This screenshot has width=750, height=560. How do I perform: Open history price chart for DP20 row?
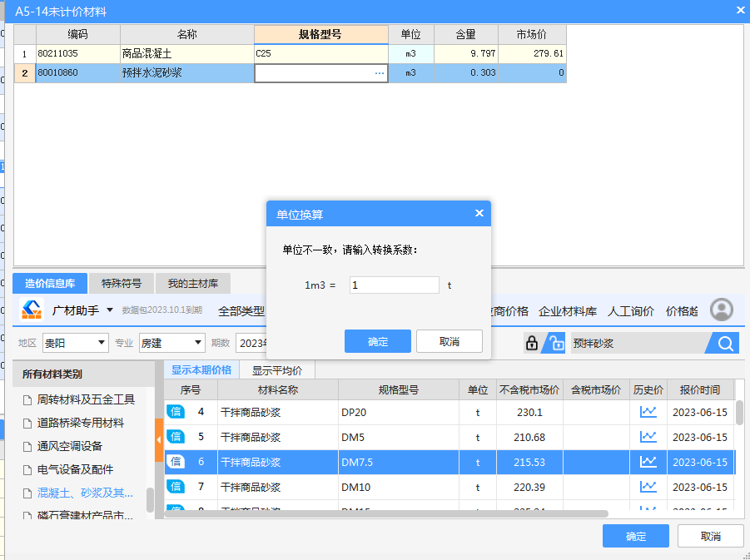point(648,412)
